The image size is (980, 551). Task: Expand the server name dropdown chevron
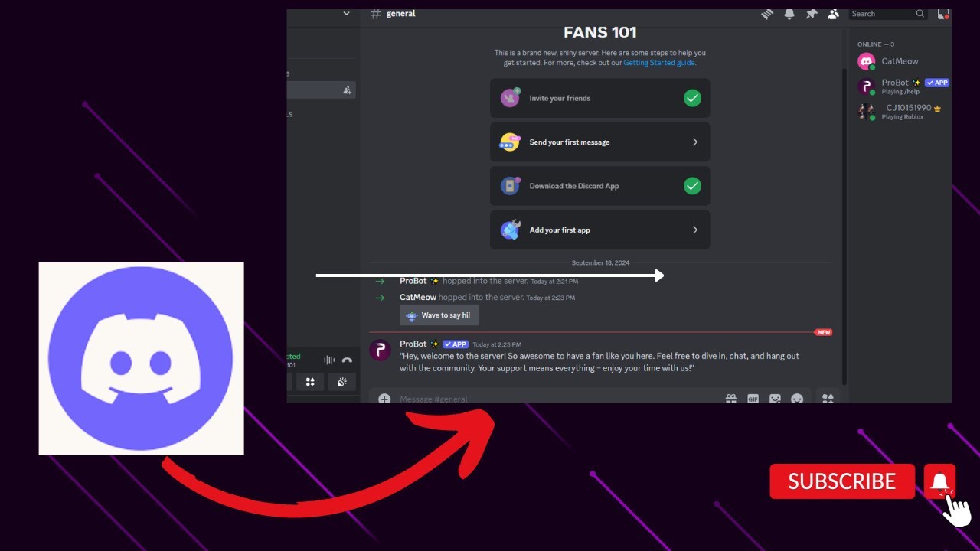click(346, 13)
